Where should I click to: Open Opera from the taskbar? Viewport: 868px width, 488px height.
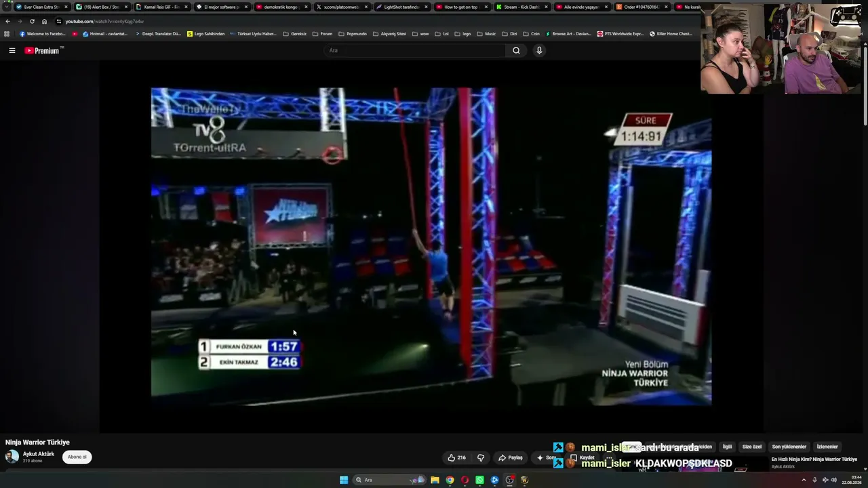click(x=465, y=480)
